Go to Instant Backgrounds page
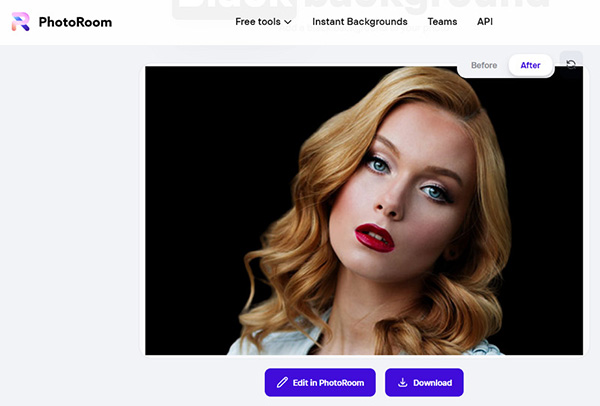This screenshot has width=600, height=406. [x=359, y=21]
